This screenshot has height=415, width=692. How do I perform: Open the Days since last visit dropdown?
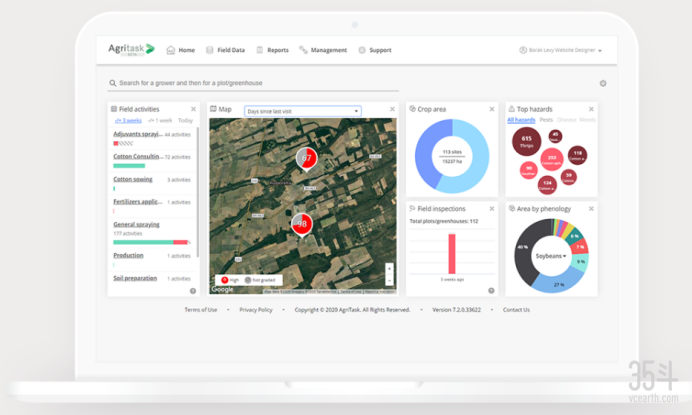(303, 111)
